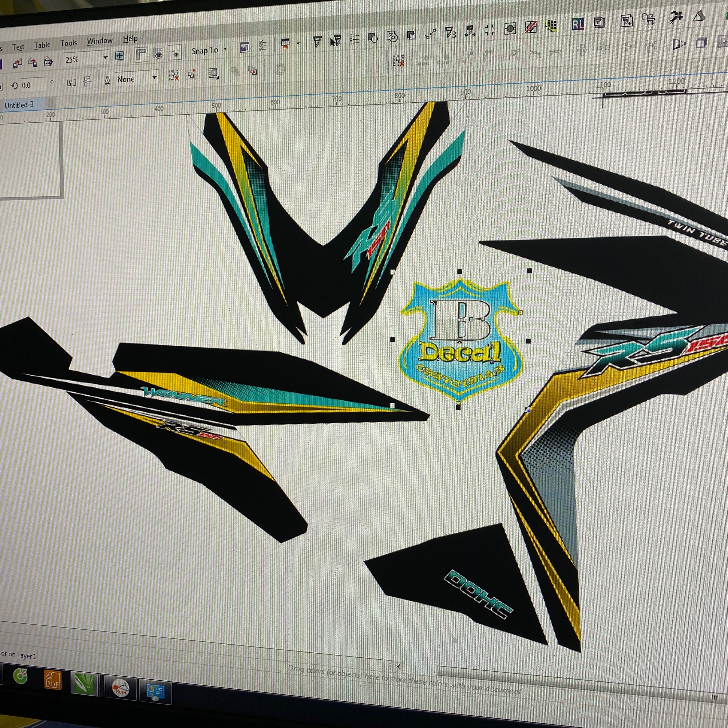Click the yellow grid macro icon
728x728 pixels.
pyautogui.click(x=552, y=25)
